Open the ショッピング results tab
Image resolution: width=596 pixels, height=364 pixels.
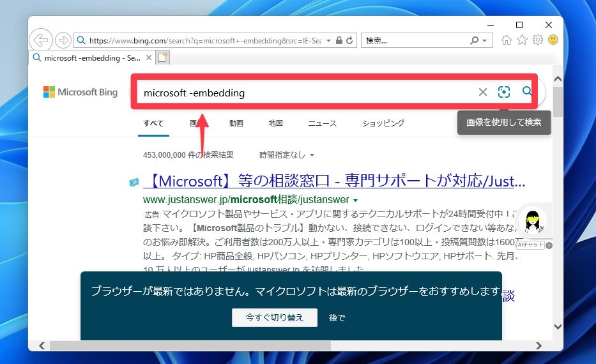[x=383, y=123]
